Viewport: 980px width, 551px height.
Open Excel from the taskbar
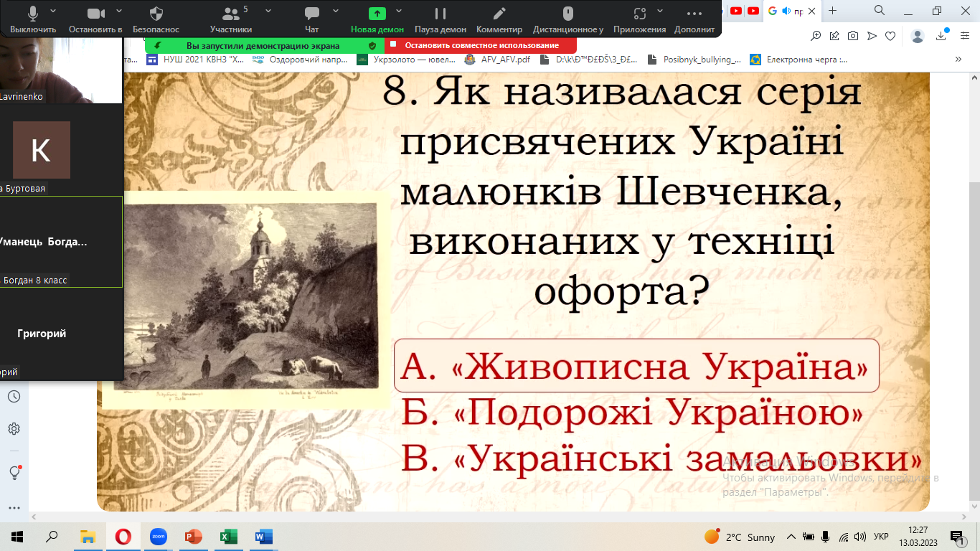[x=228, y=536]
